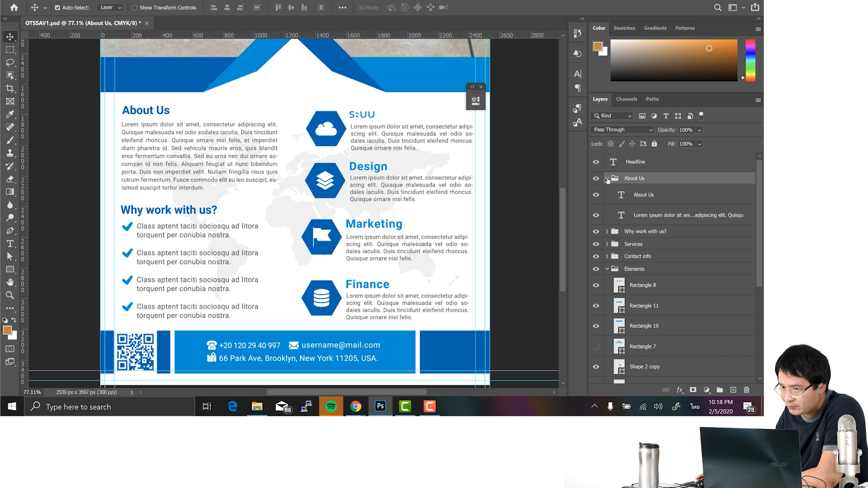Select the Pen tool
Screen dimensions: 868x488
pyautogui.click(x=10, y=230)
